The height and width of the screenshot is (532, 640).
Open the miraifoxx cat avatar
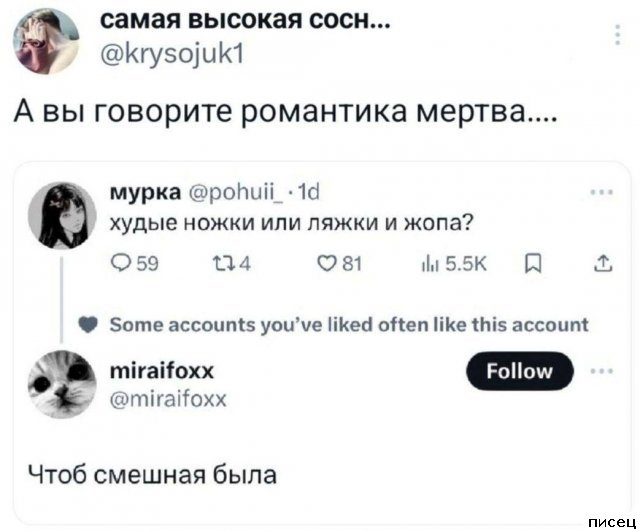click(x=62, y=384)
